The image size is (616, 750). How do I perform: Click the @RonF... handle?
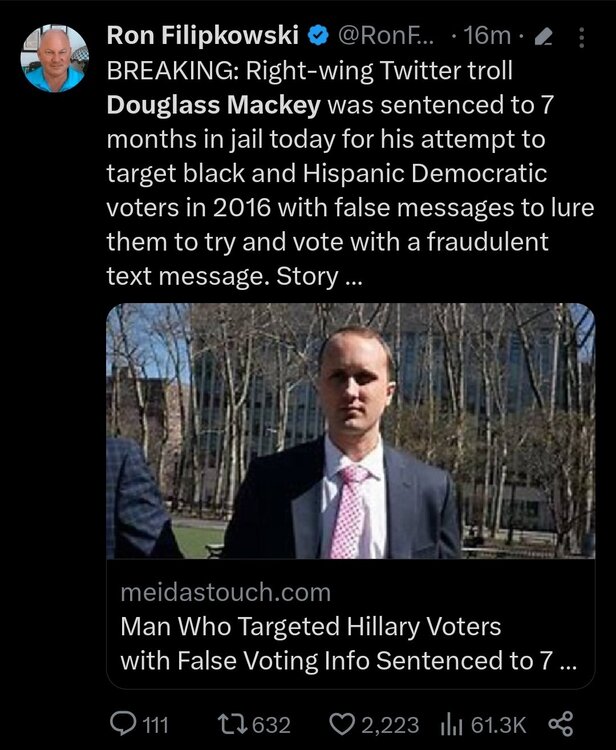pyautogui.click(x=385, y=36)
